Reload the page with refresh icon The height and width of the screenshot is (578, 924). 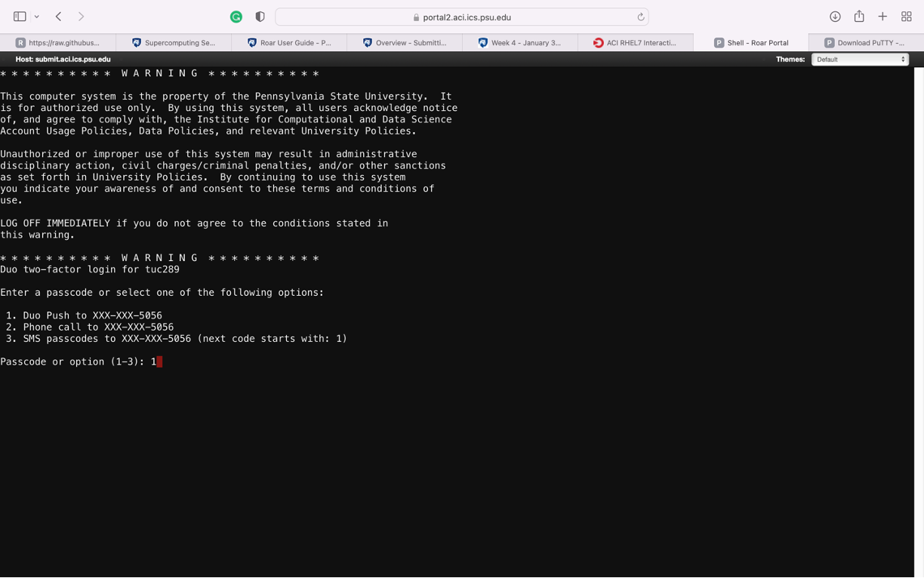[640, 17]
